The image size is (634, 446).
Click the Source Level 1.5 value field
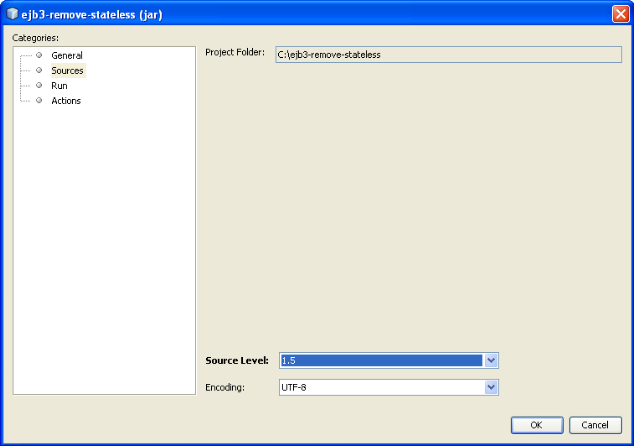(x=382, y=360)
